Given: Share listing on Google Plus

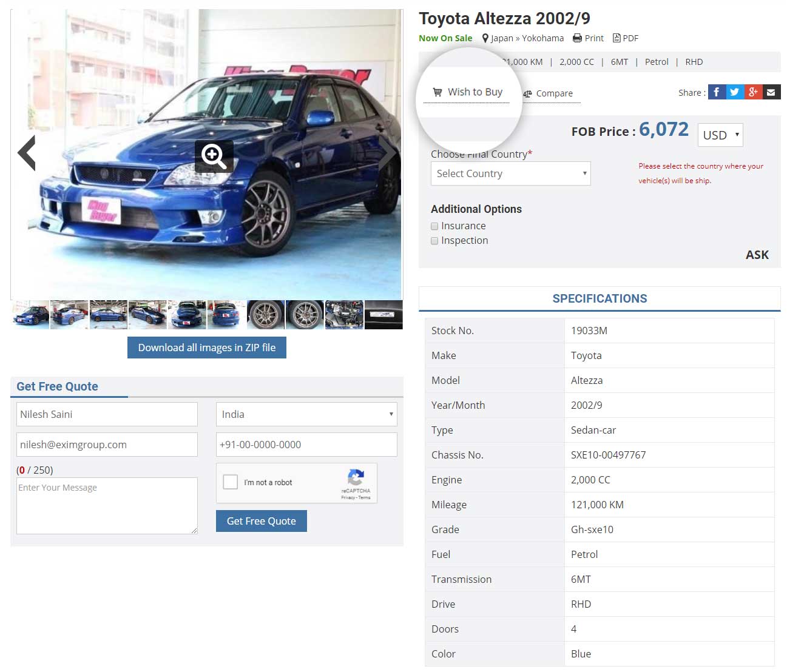Looking at the screenshot, I should (753, 92).
